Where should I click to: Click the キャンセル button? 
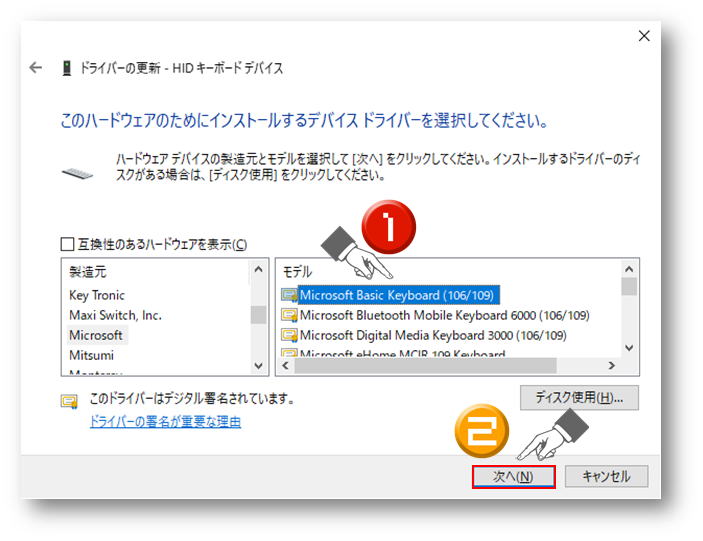(x=606, y=476)
